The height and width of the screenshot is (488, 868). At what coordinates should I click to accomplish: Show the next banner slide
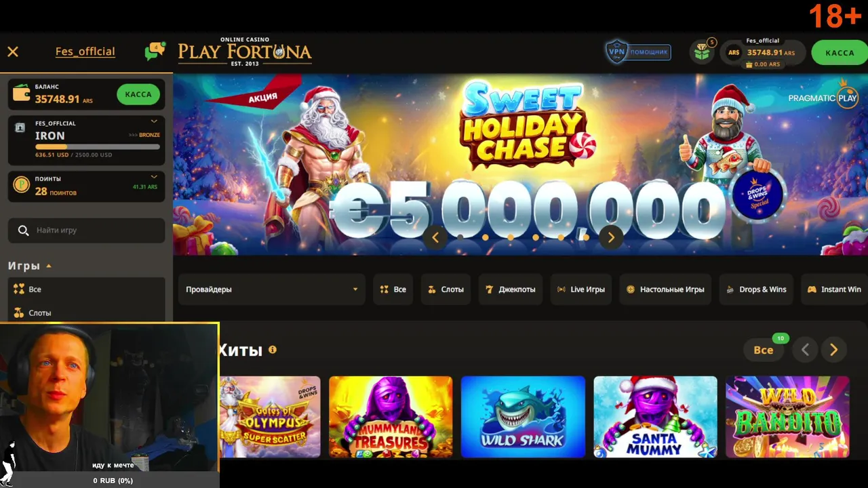(x=611, y=237)
